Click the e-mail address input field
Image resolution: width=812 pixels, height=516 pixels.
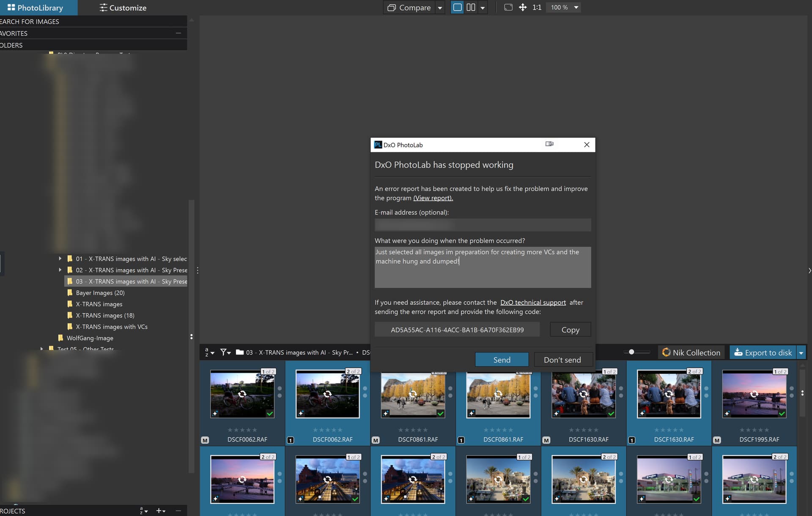tap(483, 225)
